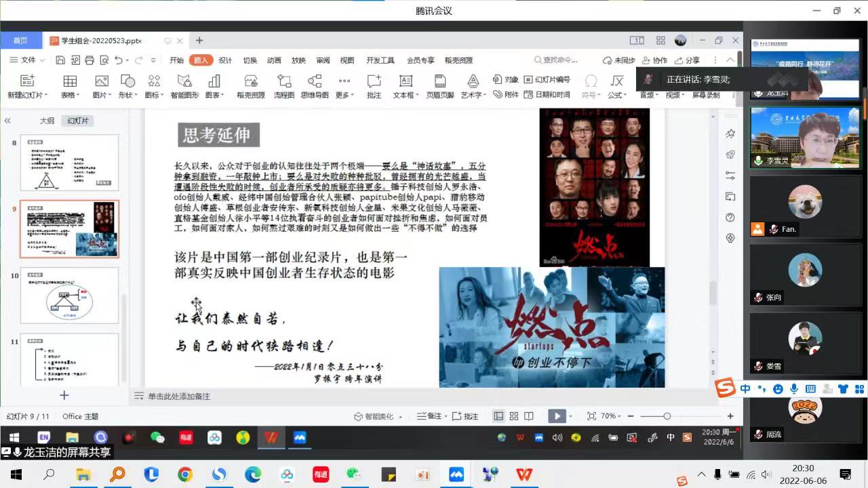
Task: Open the 70% zoom level dropdown
Action: click(612, 416)
